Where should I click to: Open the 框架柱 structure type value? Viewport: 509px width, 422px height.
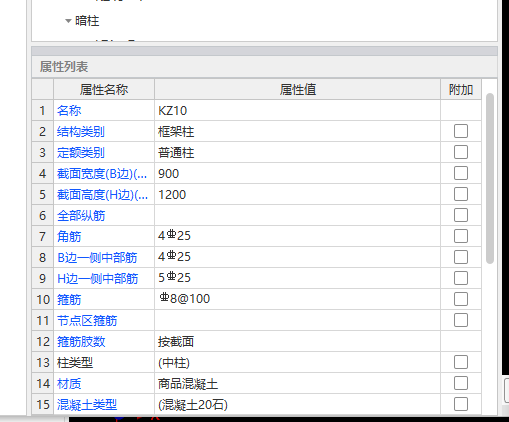click(x=298, y=131)
